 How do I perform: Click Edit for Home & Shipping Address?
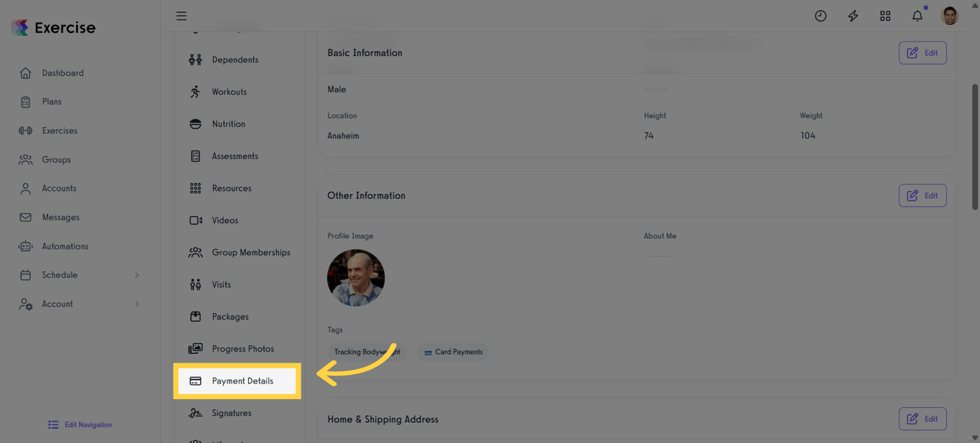tap(922, 419)
